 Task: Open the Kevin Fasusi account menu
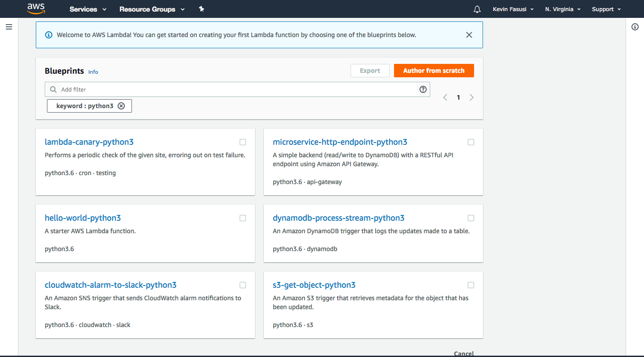[513, 9]
